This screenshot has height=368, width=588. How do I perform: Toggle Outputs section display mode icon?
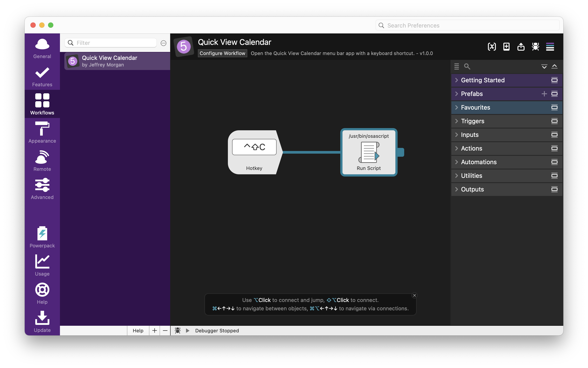[554, 189]
